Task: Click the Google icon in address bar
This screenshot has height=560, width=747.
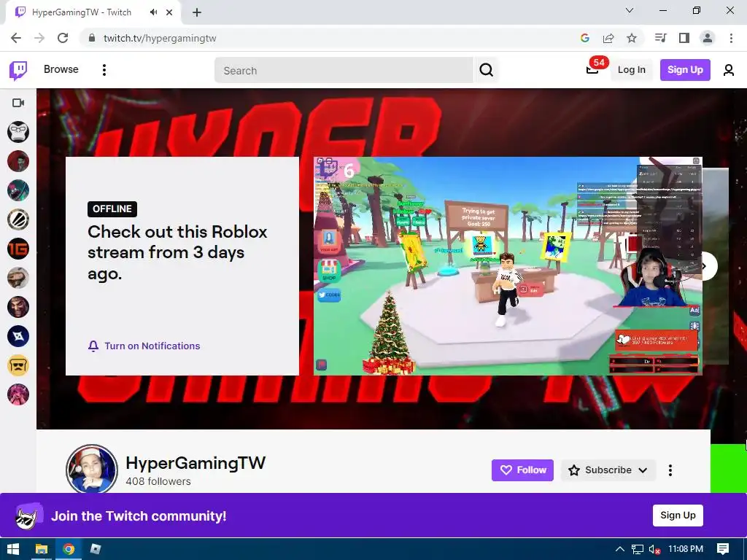Action: click(585, 38)
